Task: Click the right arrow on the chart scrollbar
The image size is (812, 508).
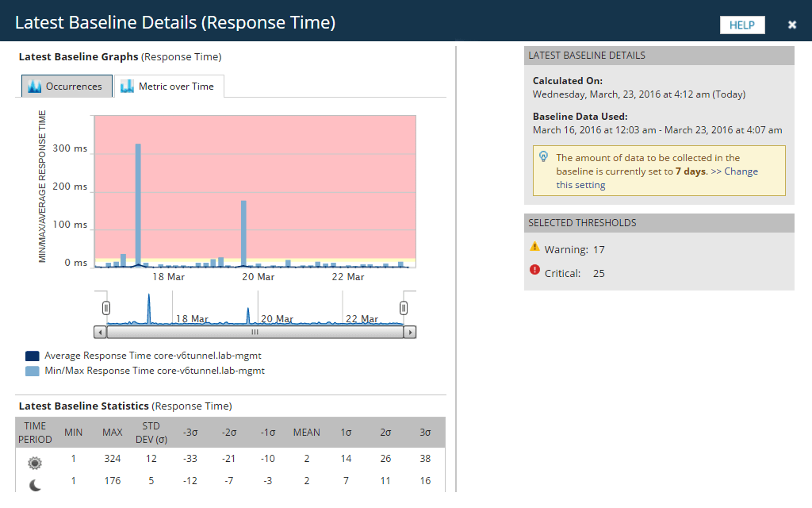Action: click(412, 331)
